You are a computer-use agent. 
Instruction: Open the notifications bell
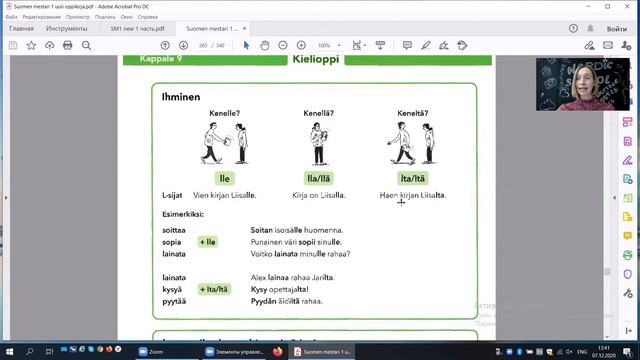pyautogui.click(x=590, y=28)
